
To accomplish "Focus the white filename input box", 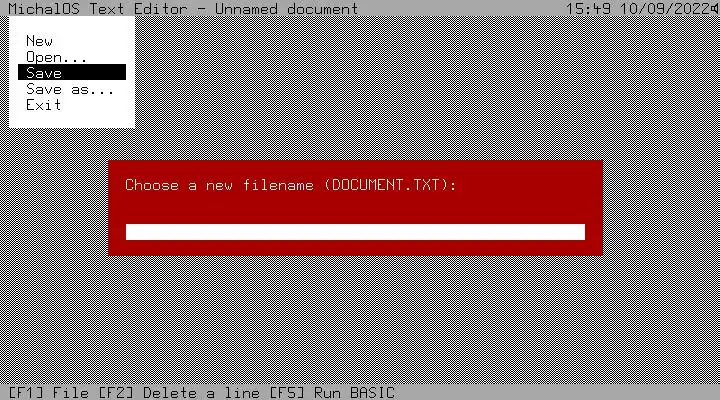I will pyautogui.click(x=355, y=232).
